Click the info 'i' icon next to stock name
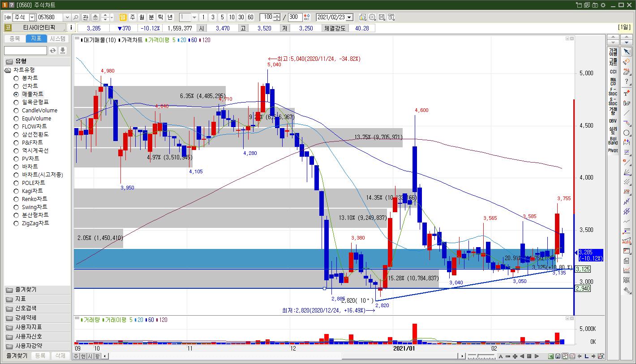The height and width of the screenshot is (364, 636). point(71,28)
